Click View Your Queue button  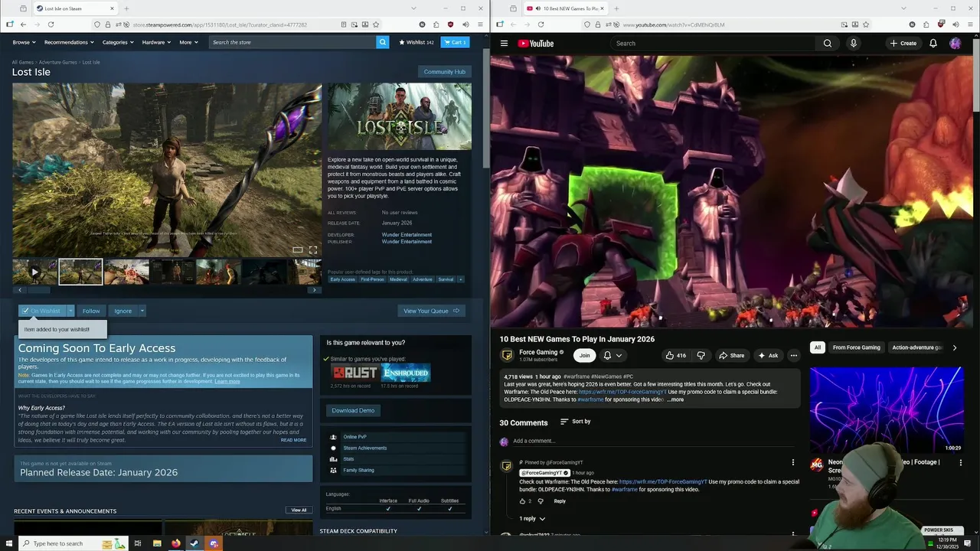pyautogui.click(x=431, y=311)
